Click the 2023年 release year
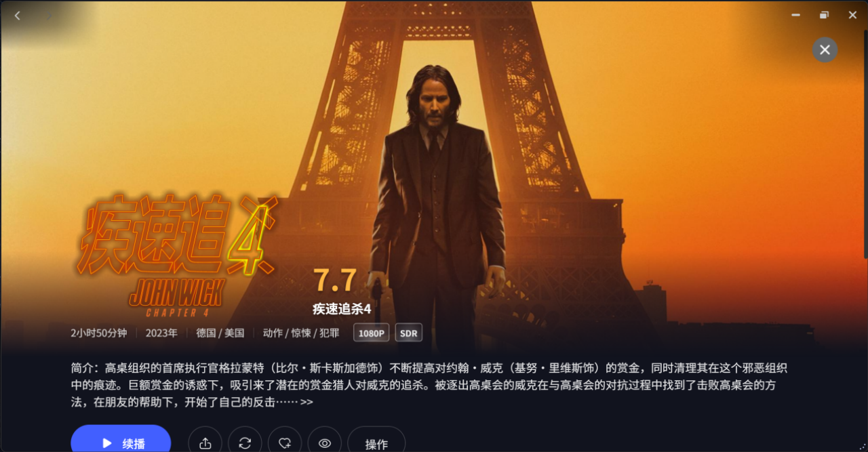This screenshot has width=868, height=452. 161,333
